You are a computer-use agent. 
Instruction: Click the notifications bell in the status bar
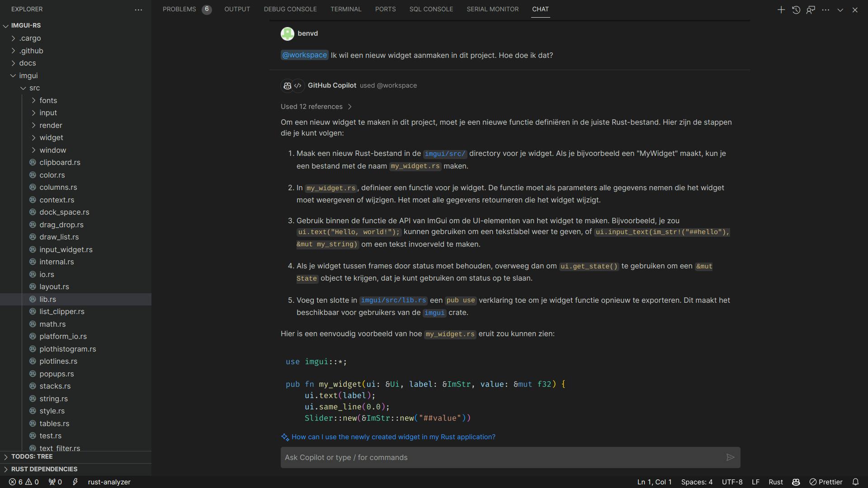coord(856,482)
